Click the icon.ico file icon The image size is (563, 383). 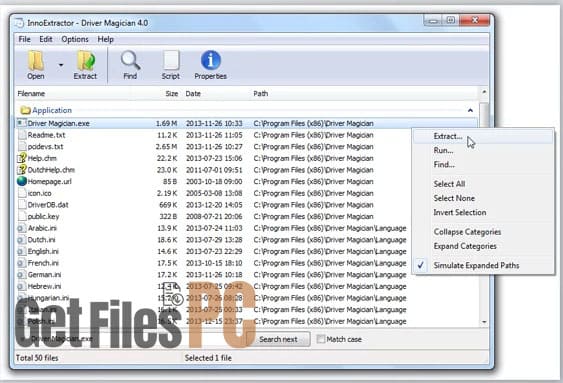[x=22, y=193]
